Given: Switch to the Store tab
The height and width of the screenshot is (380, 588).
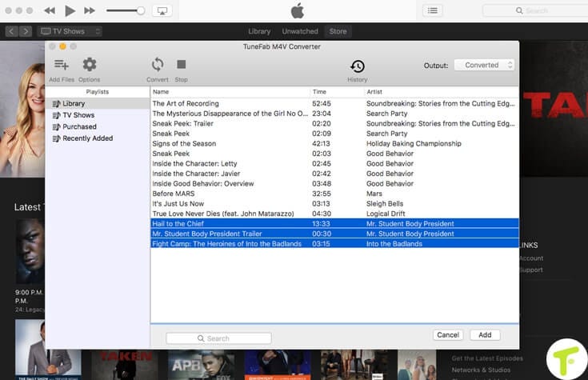Looking at the screenshot, I should pyautogui.click(x=338, y=31).
